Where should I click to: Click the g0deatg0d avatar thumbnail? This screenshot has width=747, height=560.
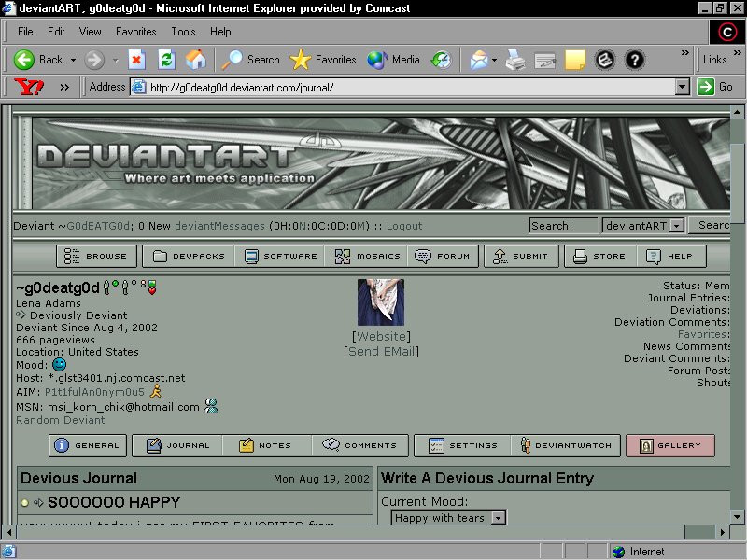click(x=381, y=301)
